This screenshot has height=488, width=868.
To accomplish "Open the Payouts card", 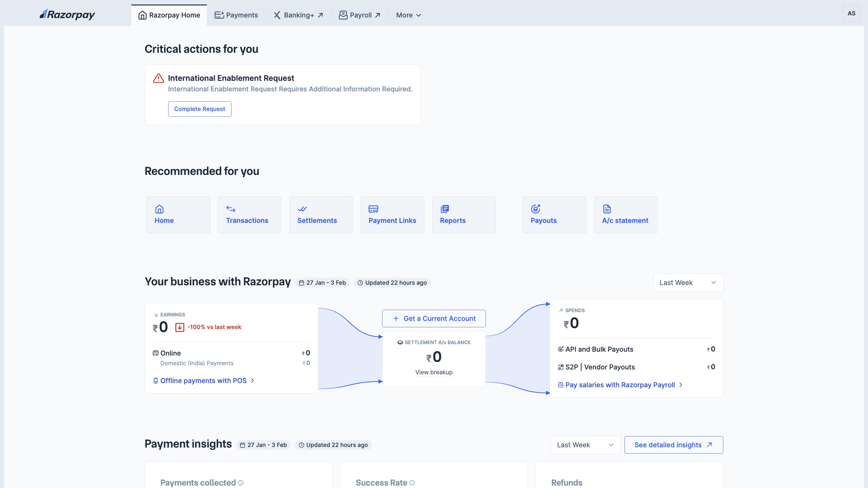I will coord(554,215).
